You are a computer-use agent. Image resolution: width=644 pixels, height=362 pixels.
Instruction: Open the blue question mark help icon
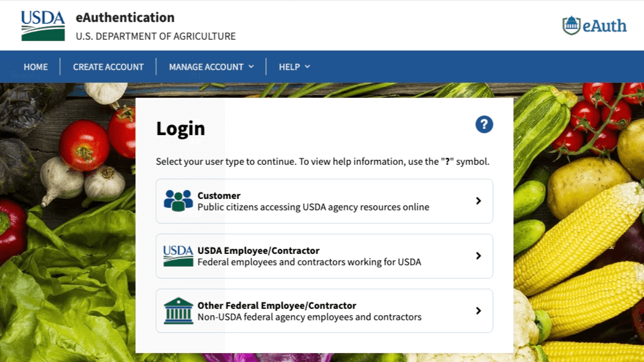click(x=484, y=124)
